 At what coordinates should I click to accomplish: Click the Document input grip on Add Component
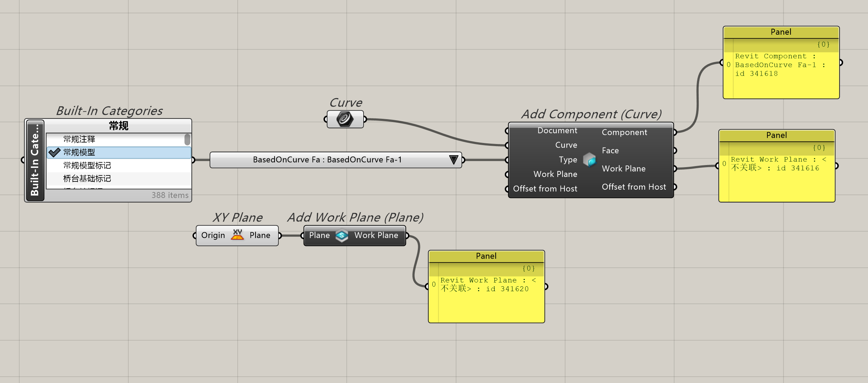pyautogui.click(x=507, y=131)
